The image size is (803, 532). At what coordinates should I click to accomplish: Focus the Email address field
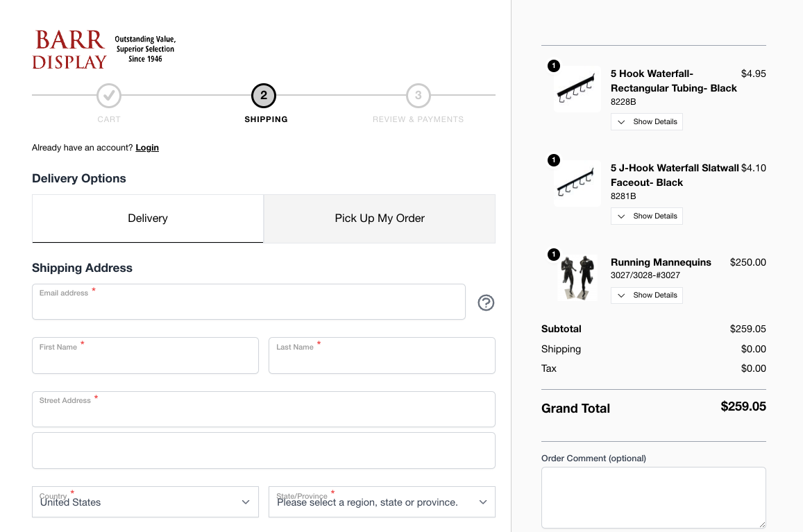click(248, 307)
